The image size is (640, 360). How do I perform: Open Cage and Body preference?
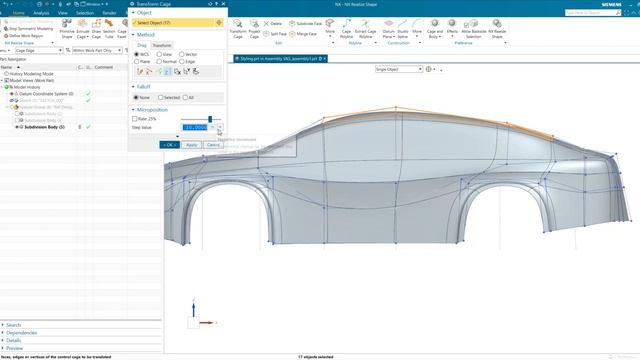coord(435,29)
